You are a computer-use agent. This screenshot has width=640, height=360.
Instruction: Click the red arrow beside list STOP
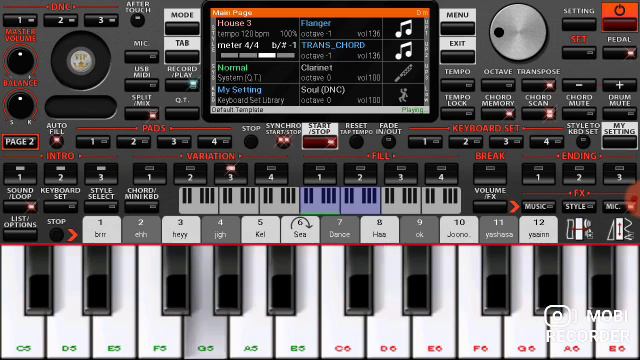click(x=72, y=235)
